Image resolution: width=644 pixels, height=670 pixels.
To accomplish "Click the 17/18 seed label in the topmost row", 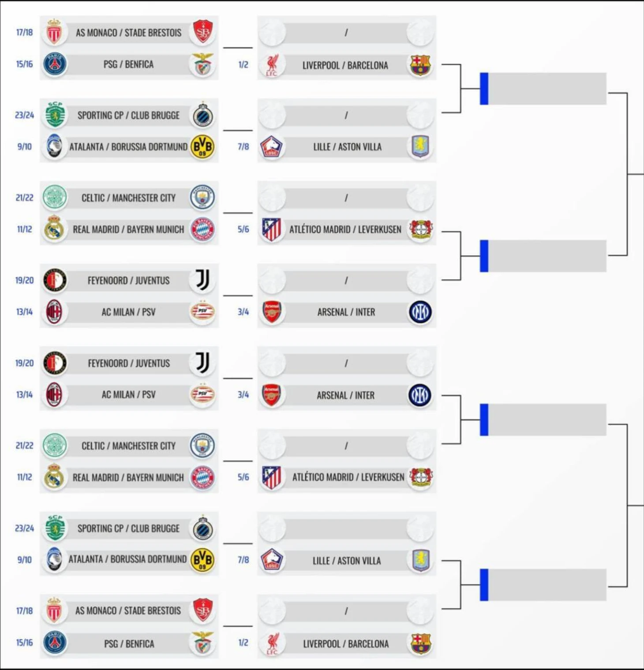I will [24, 32].
